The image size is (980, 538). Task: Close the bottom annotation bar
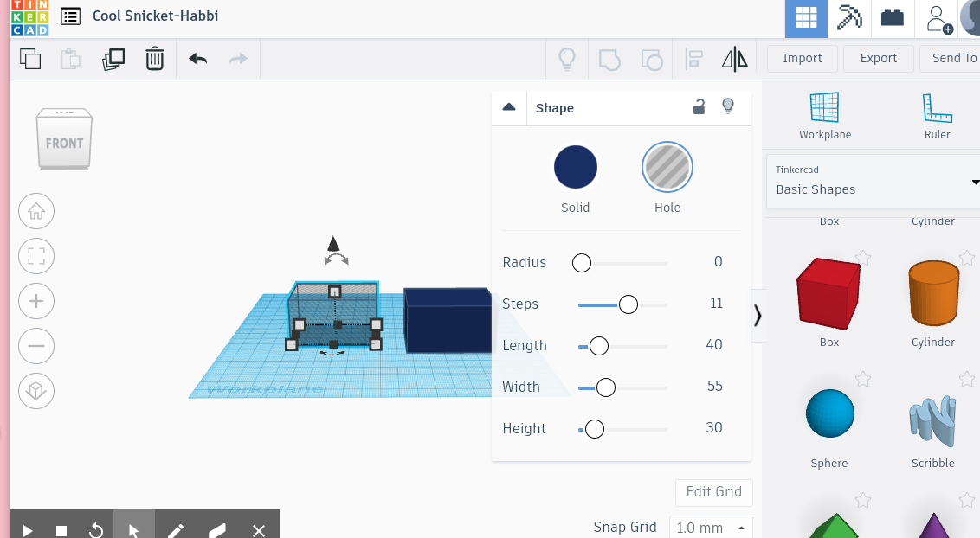pos(259,530)
